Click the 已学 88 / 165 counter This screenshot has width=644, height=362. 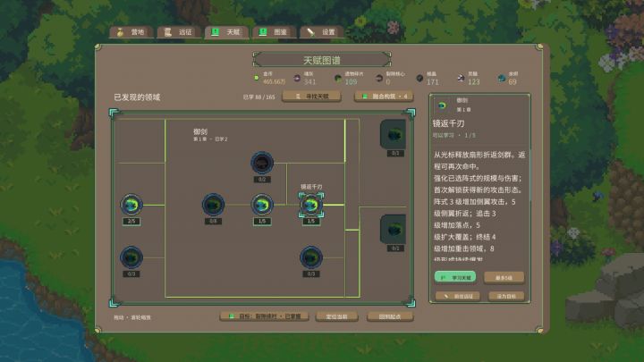pyautogui.click(x=258, y=97)
